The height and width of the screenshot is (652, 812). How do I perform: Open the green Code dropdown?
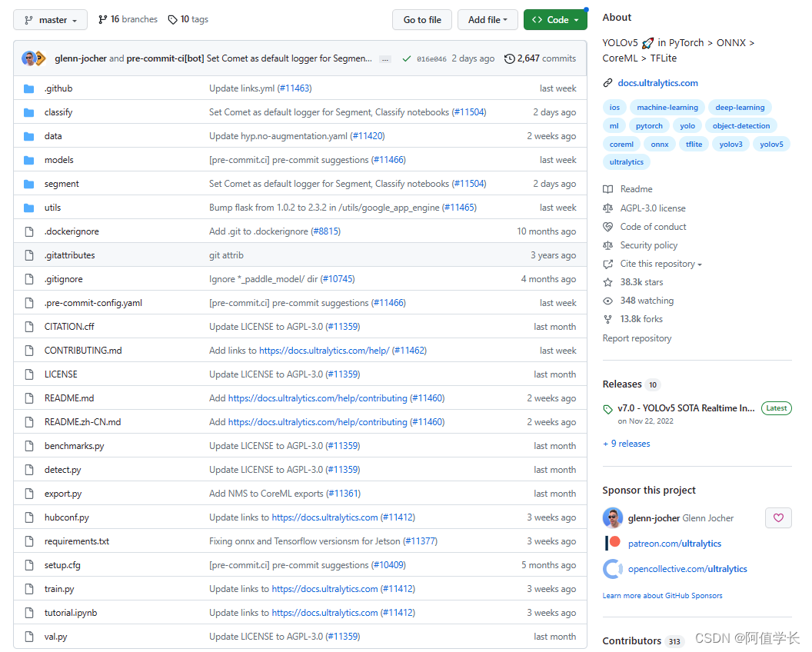(555, 20)
